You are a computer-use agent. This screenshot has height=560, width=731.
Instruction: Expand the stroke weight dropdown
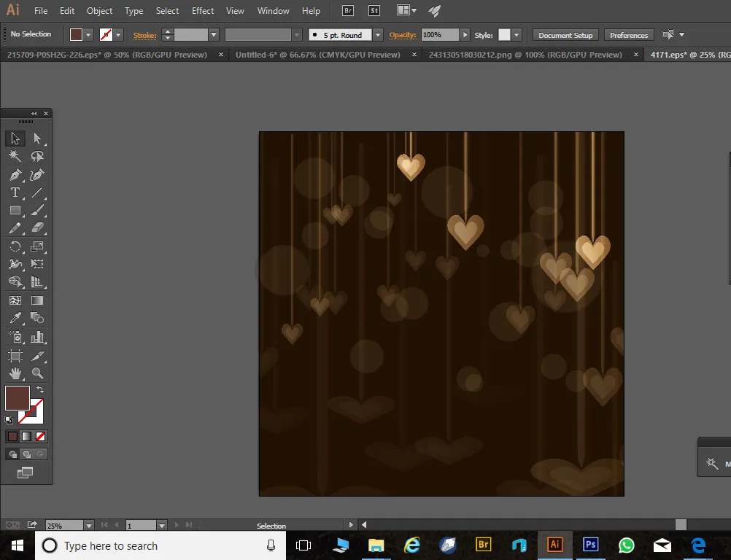click(x=214, y=34)
